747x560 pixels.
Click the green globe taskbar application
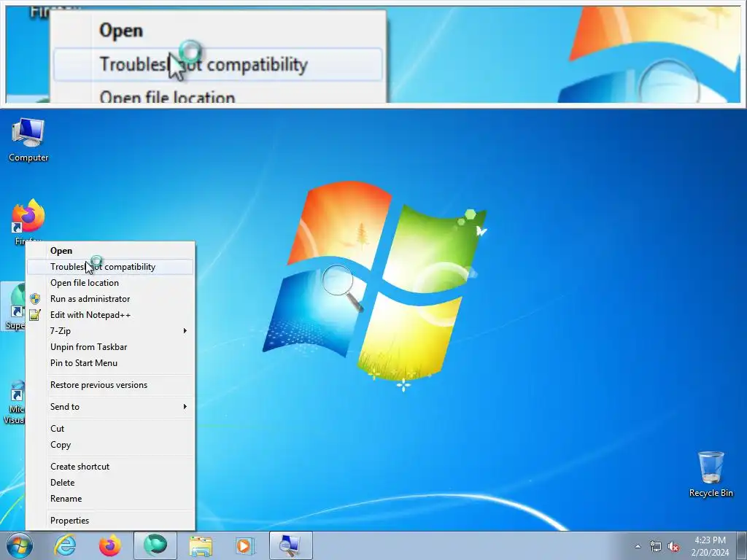click(x=155, y=545)
